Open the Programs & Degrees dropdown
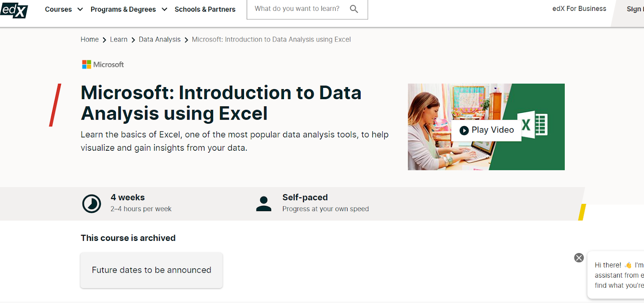644x303 pixels. (128, 9)
